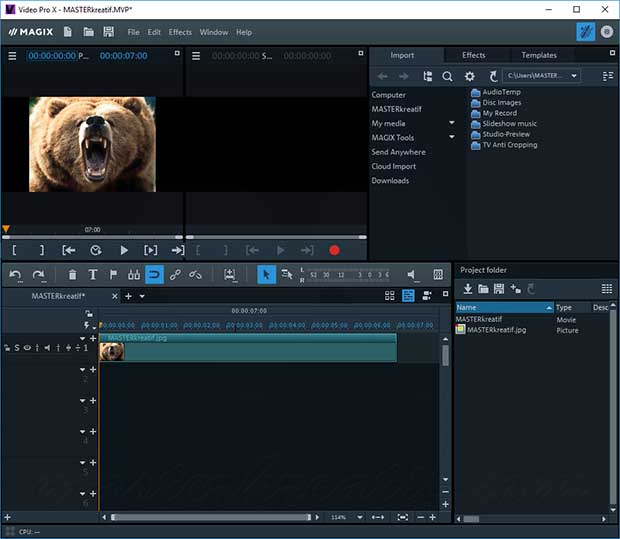The width and height of the screenshot is (620, 539).
Task: Import file into project folder icon
Action: pos(468,289)
